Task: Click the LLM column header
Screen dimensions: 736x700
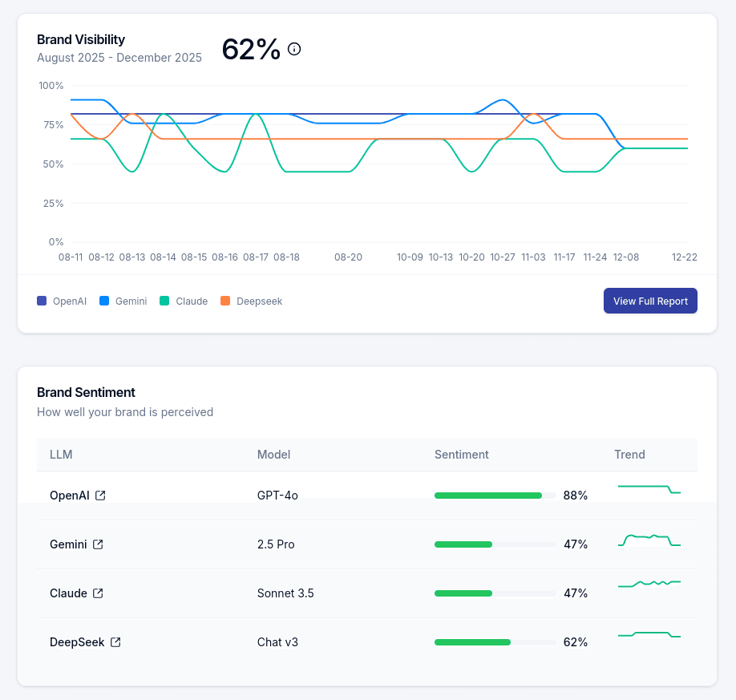Action: (x=61, y=455)
